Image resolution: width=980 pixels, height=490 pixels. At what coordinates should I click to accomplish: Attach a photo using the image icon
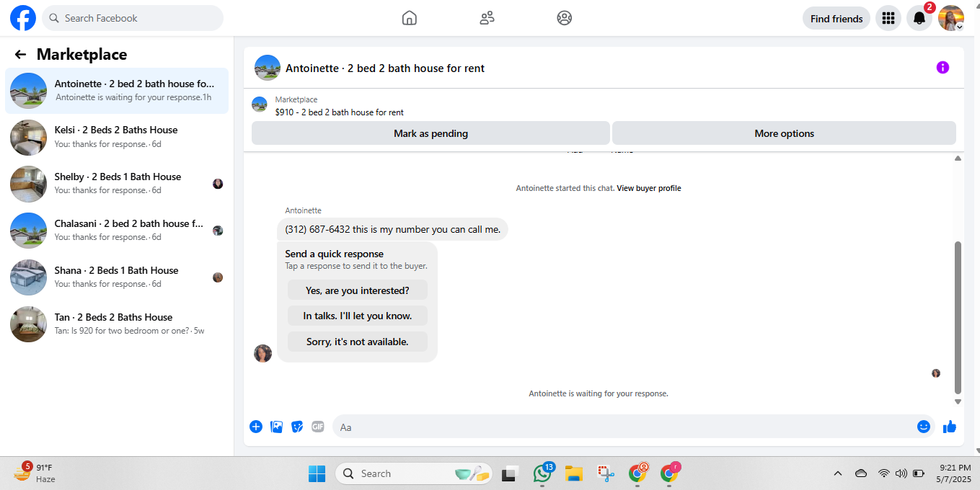coord(276,427)
